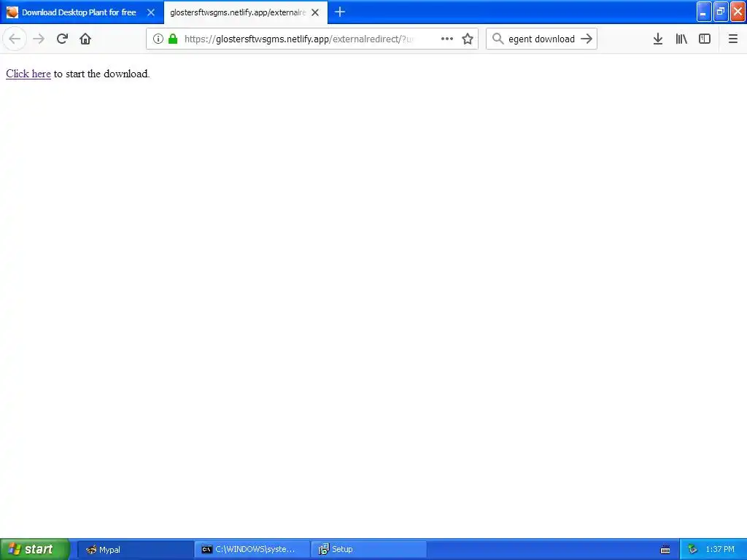Toggle the sidebar view

coord(705,39)
